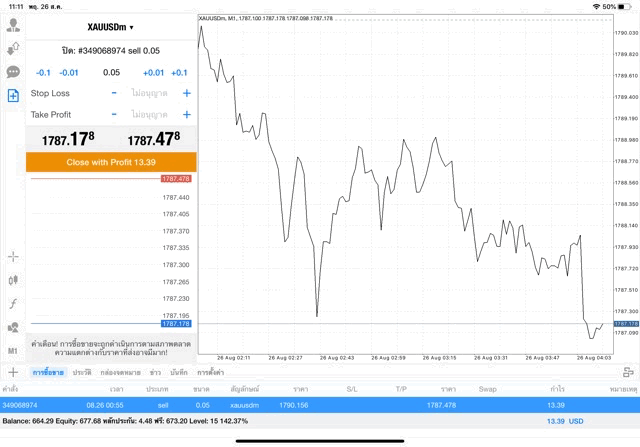Decrease Stop Loss with minus
Viewport: 640px width, 447px height.
click(x=114, y=93)
